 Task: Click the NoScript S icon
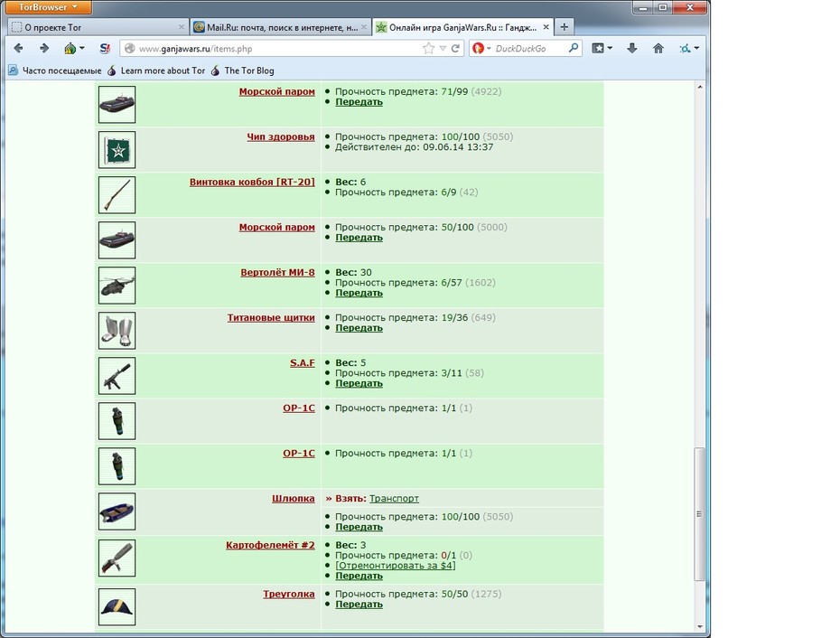[105, 48]
